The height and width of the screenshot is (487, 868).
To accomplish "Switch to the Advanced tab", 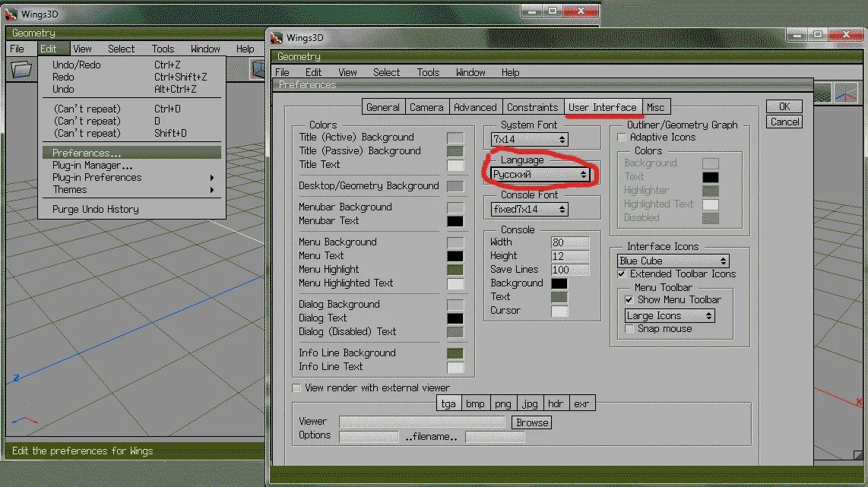I will tap(475, 107).
